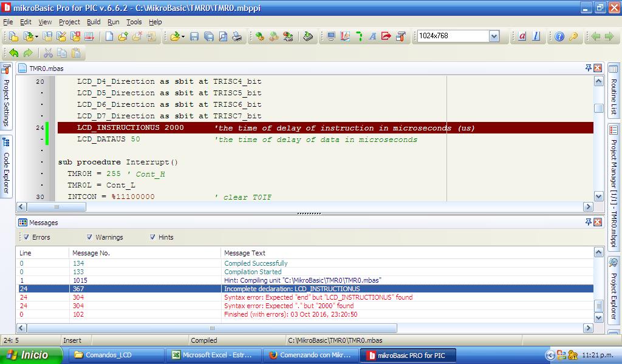Click the Message Text column header
The width and height of the screenshot is (622, 364).
(x=407, y=253)
